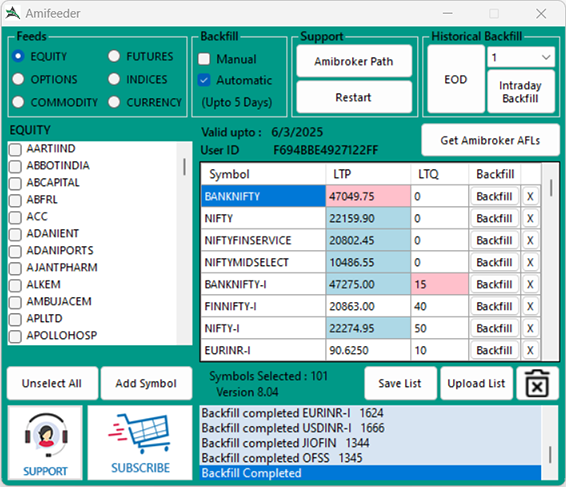Click the LTP column header
The image size is (566, 487).
click(368, 174)
